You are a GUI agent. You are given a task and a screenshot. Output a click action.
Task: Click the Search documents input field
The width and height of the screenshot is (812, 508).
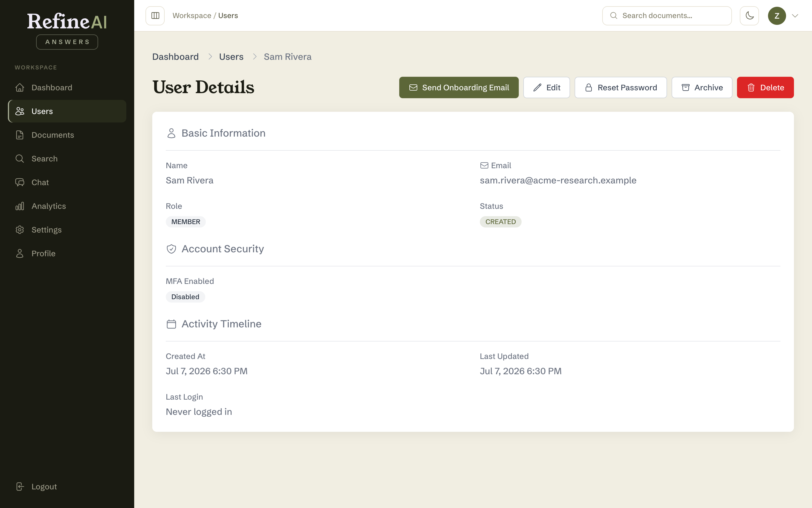click(667, 16)
